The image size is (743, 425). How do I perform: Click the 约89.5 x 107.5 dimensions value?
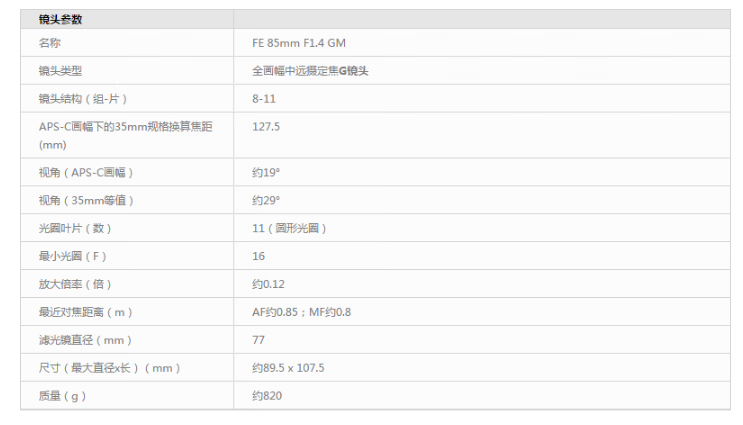(x=288, y=368)
